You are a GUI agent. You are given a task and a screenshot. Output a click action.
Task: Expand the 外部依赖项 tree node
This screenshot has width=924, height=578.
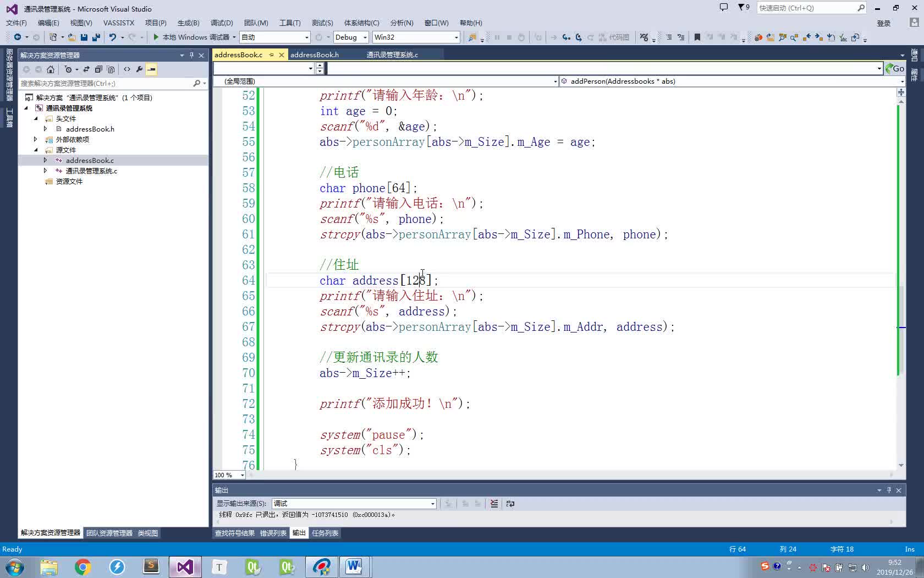(36, 139)
